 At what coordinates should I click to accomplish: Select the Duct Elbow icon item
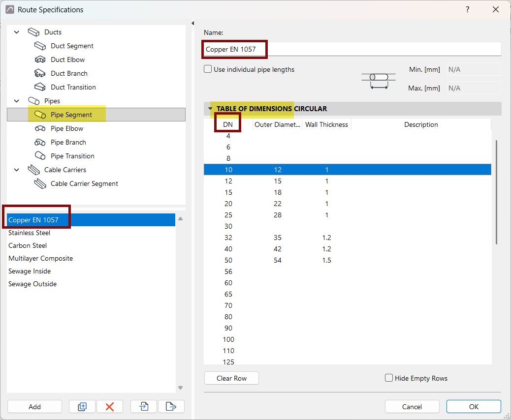tap(40, 60)
